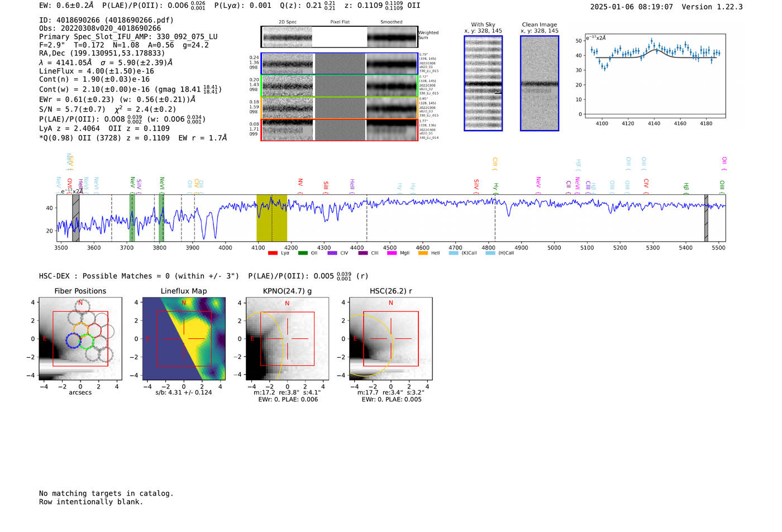The height and width of the screenshot is (532, 782).
Task: Click the green Hγ line label
Action: 495,188
